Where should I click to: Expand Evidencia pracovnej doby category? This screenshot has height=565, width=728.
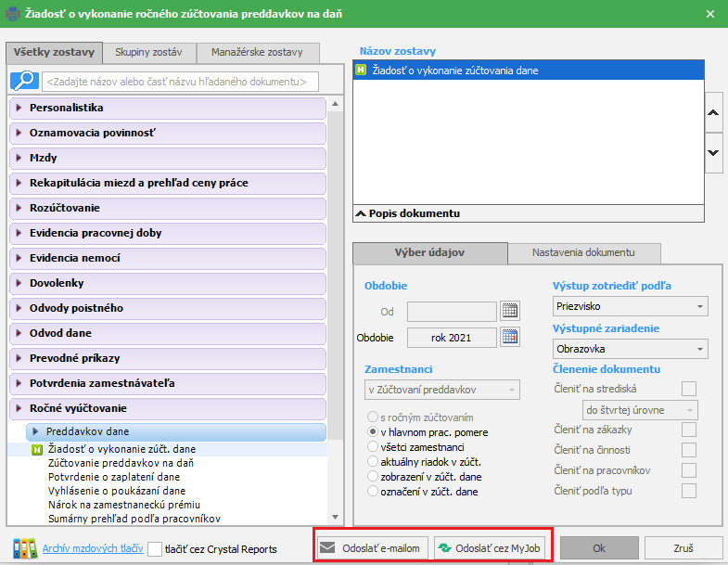point(167,233)
